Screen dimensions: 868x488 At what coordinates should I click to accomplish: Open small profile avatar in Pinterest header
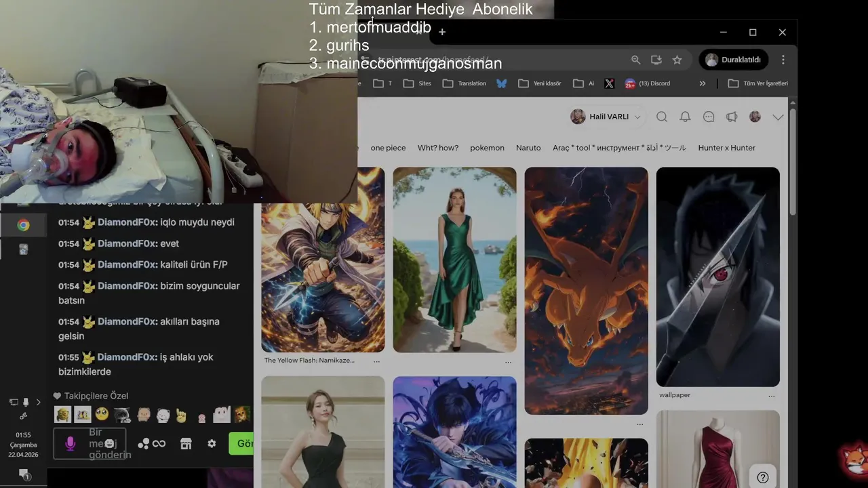point(755,117)
